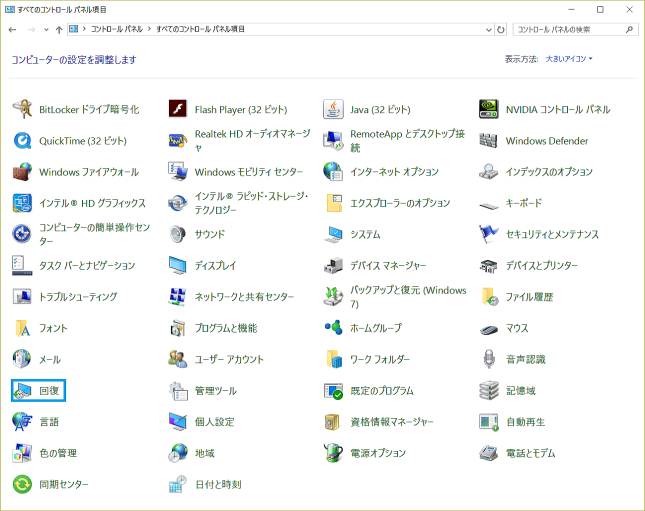Open the ユーザー アカウント link
Screen dimensions: 645x511
[x=229, y=360]
